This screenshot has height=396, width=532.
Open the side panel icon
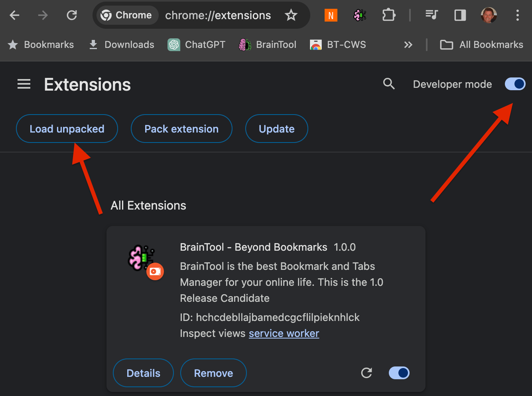(x=460, y=15)
